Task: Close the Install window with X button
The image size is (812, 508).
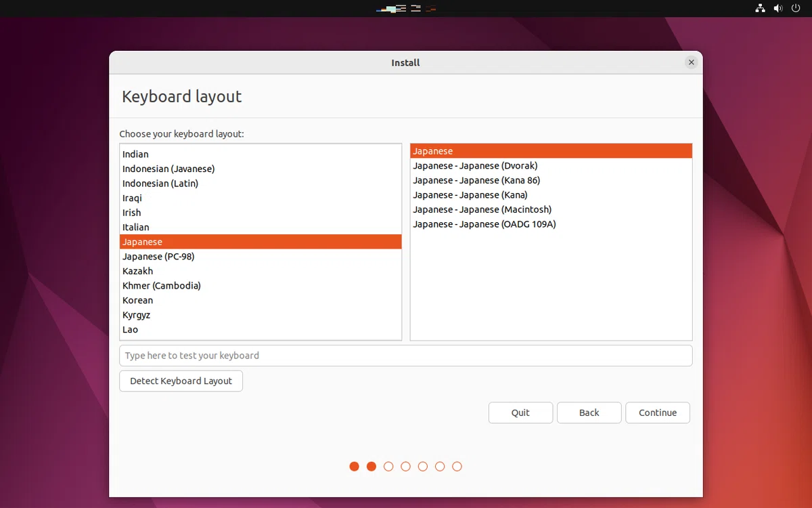Action: 691,62
